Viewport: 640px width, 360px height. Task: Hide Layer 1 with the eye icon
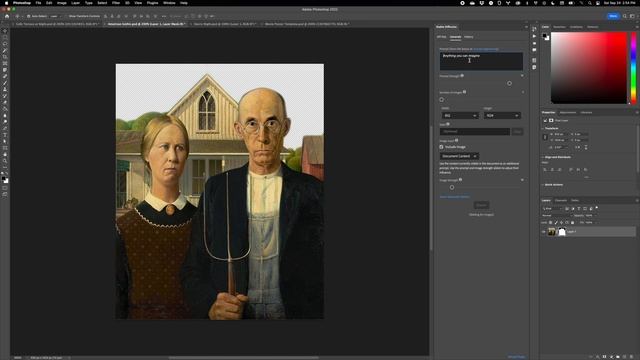coord(544,232)
